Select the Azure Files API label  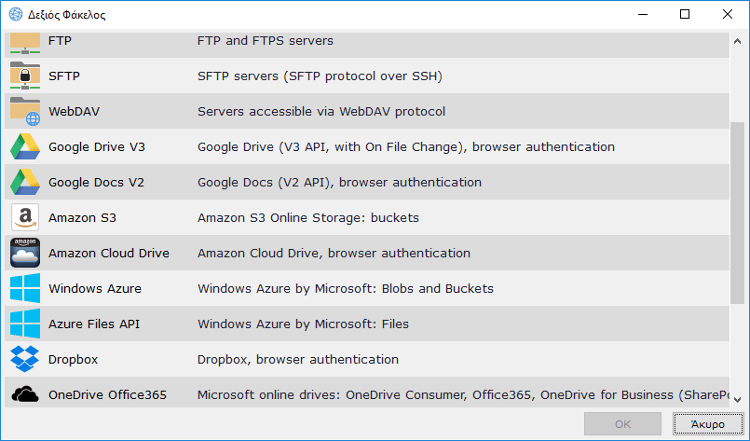pos(94,324)
